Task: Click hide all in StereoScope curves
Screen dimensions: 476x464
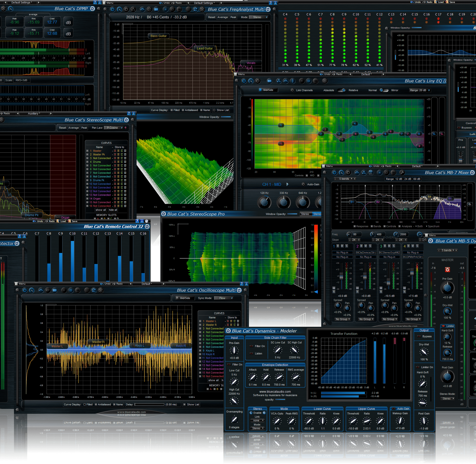Action: pos(113,210)
